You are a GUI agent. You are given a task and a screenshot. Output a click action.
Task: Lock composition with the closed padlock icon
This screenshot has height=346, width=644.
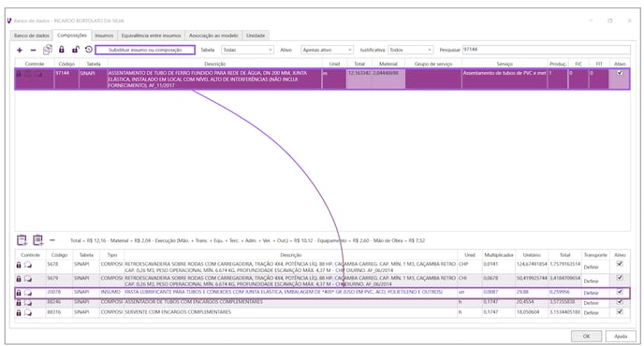click(62, 50)
